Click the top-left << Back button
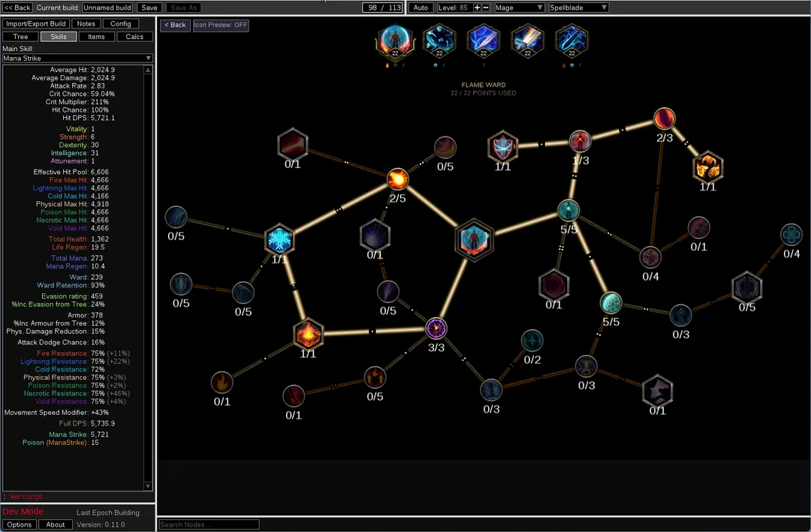The image size is (811, 532). click(x=17, y=8)
